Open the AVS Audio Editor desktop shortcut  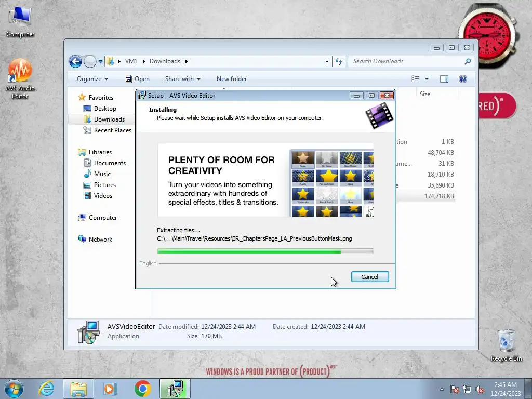20,79
